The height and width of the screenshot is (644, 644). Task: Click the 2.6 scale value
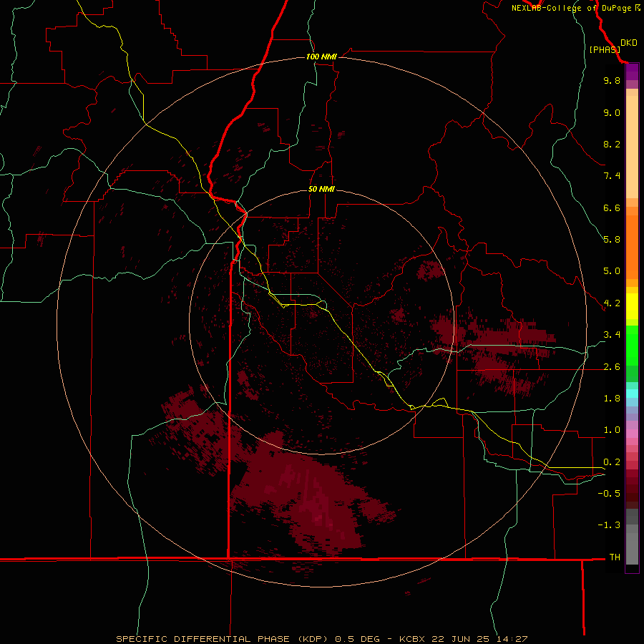pyautogui.click(x=612, y=367)
